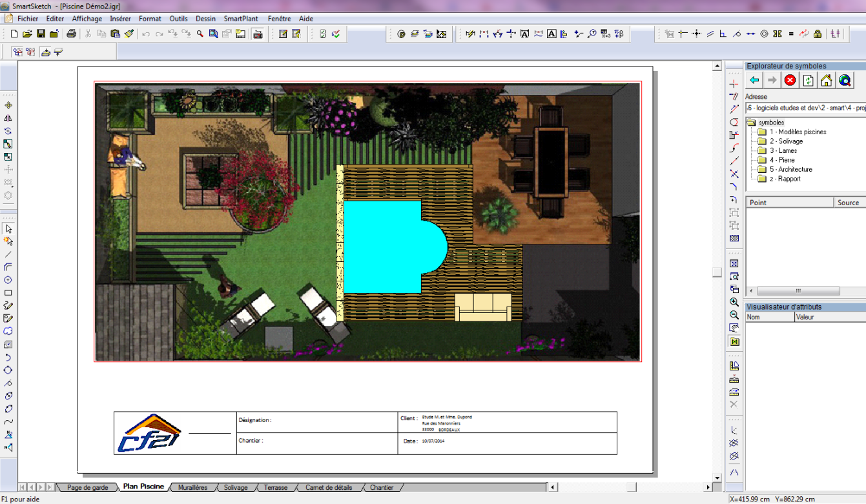Click the Zoom In magnifier on right toolbar
This screenshot has width=866, height=504.
[x=734, y=302]
